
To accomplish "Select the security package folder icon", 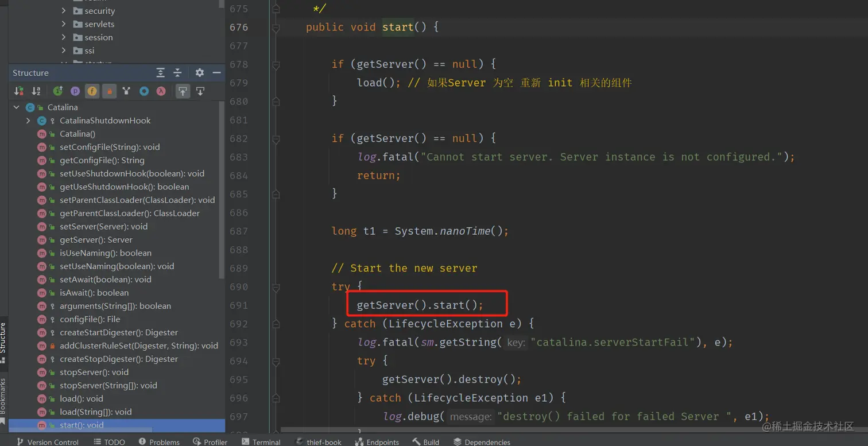I will (78, 11).
